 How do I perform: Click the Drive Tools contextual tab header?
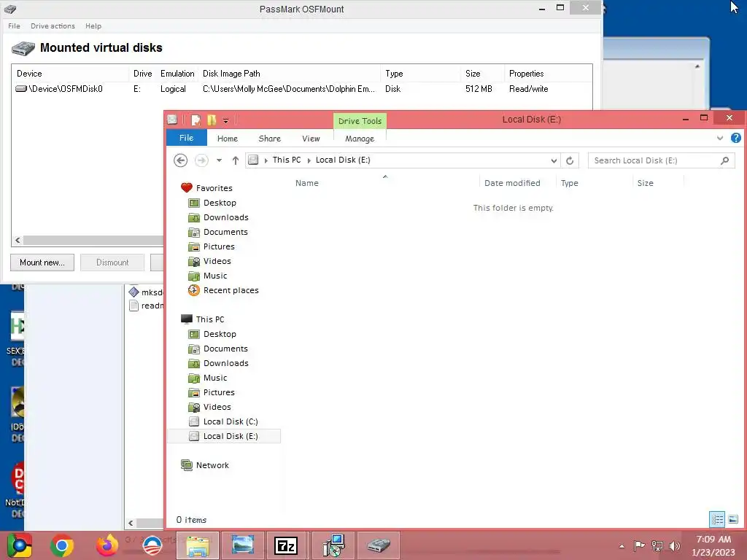pyautogui.click(x=360, y=121)
